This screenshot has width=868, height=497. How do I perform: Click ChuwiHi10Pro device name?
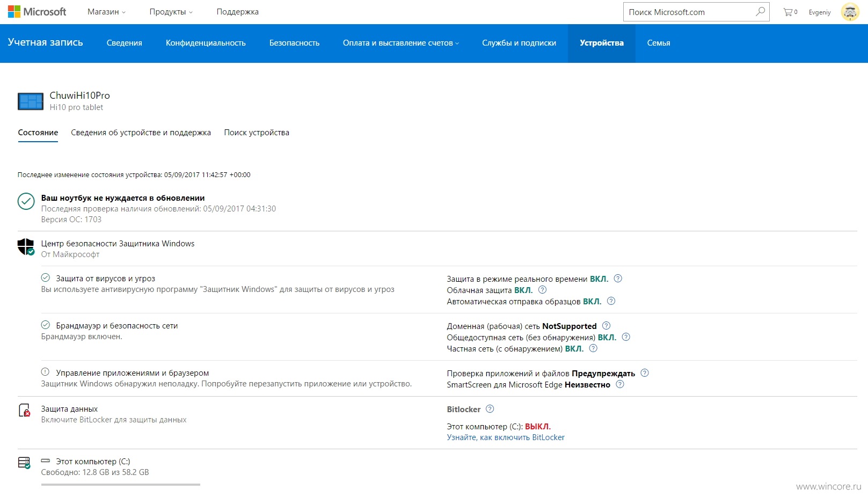pyautogui.click(x=80, y=95)
